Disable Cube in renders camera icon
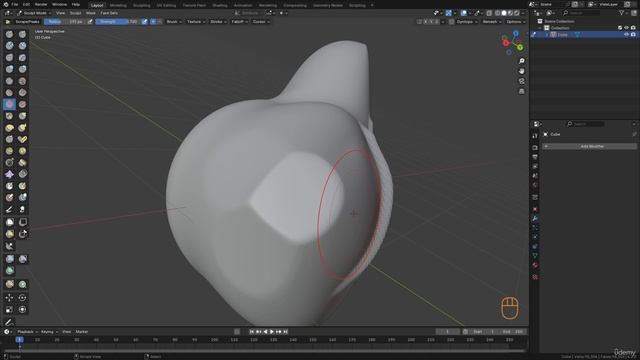The width and height of the screenshot is (640, 360). click(x=633, y=35)
